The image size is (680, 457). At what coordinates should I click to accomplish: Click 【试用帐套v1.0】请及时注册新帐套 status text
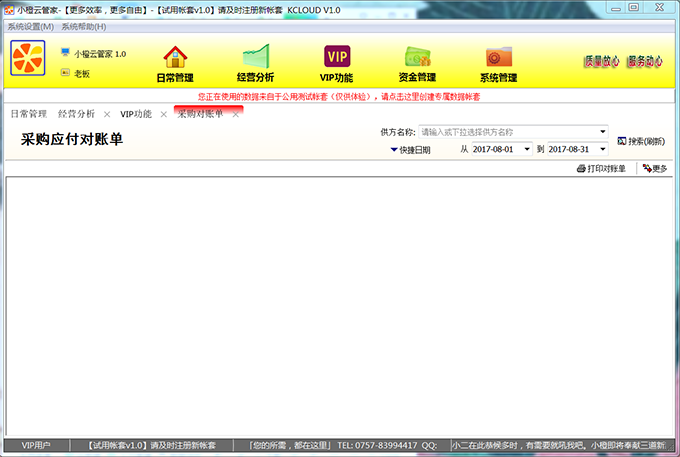[152, 445]
